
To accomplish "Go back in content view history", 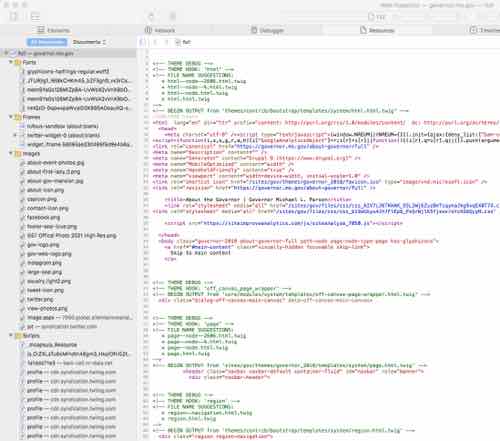I will click(155, 42).
